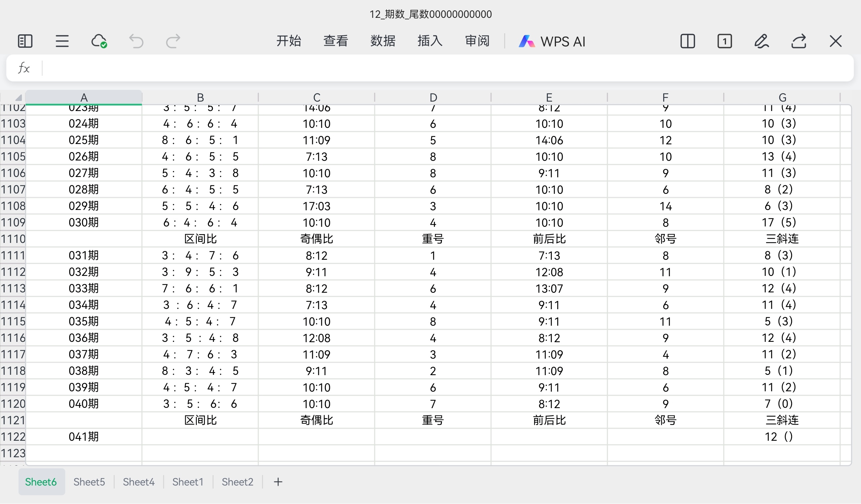The image size is (861, 504).
Task: Switch to Sheet2 tab
Action: 237,482
